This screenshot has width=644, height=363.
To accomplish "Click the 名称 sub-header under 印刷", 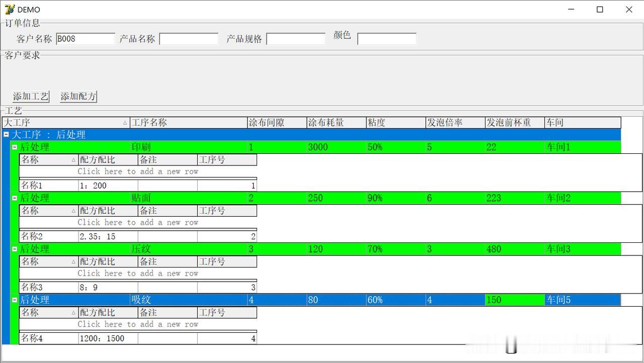I will point(49,160).
